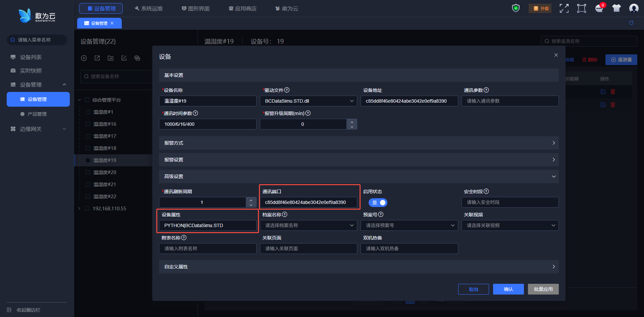Expand the 报警方式 section
Viewport: 644px width, 317px height.
pyautogui.click(x=359, y=143)
